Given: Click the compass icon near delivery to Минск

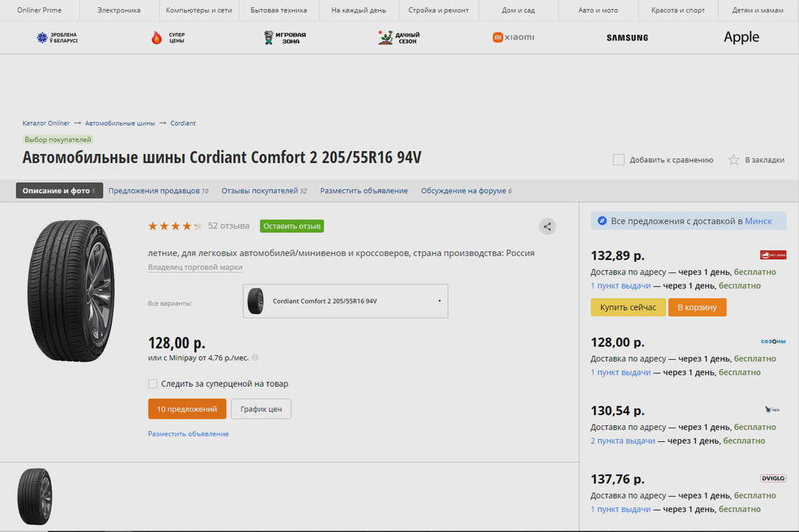Looking at the screenshot, I should pyautogui.click(x=602, y=221).
